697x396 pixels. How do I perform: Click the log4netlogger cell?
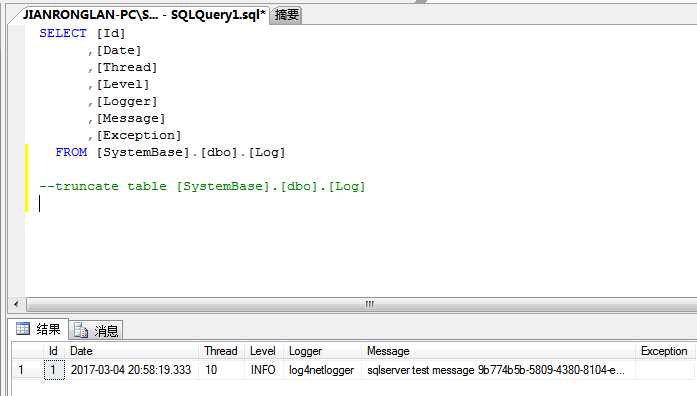(323, 370)
